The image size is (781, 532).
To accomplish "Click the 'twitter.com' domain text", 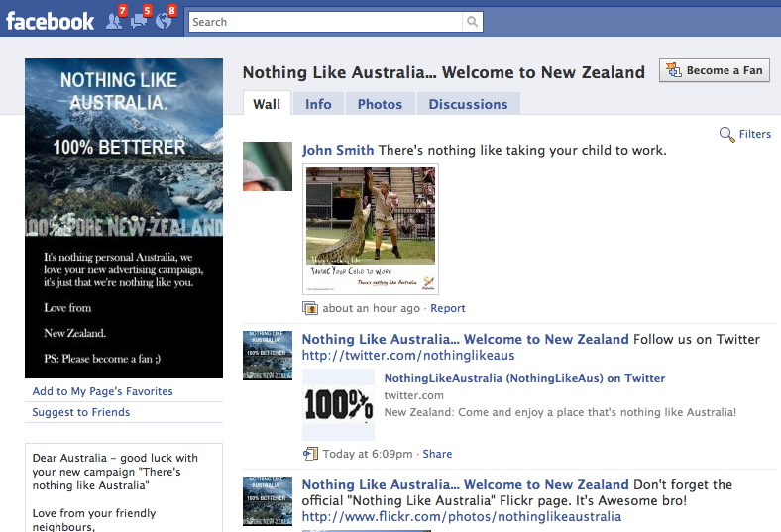I will pyautogui.click(x=413, y=395).
